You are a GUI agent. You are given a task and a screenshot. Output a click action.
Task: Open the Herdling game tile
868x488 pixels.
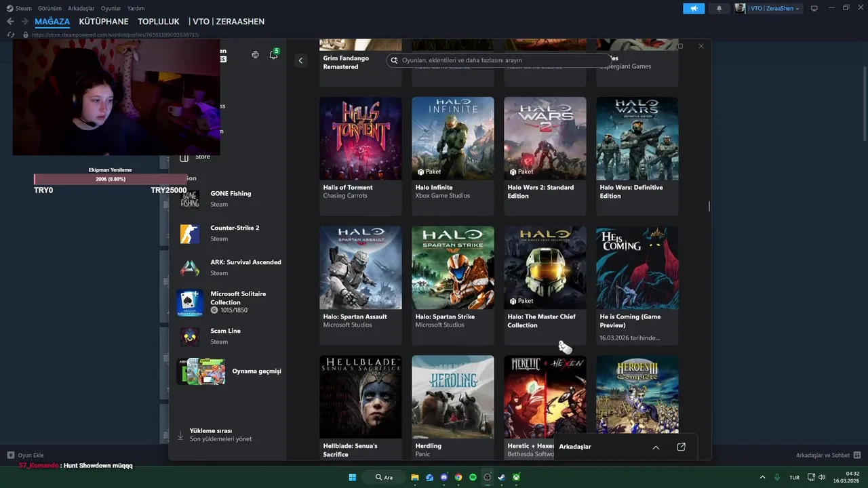coord(453,407)
